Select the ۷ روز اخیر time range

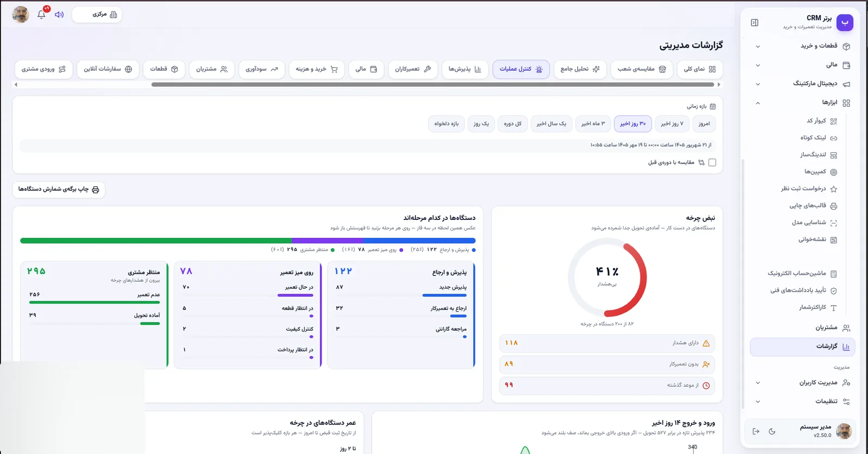point(672,124)
